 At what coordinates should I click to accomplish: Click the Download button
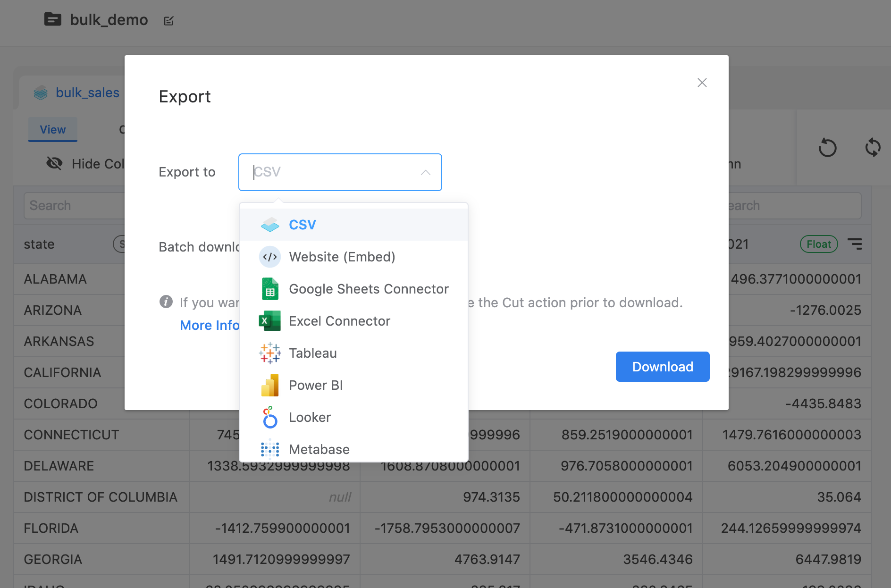[x=663, y=367]
